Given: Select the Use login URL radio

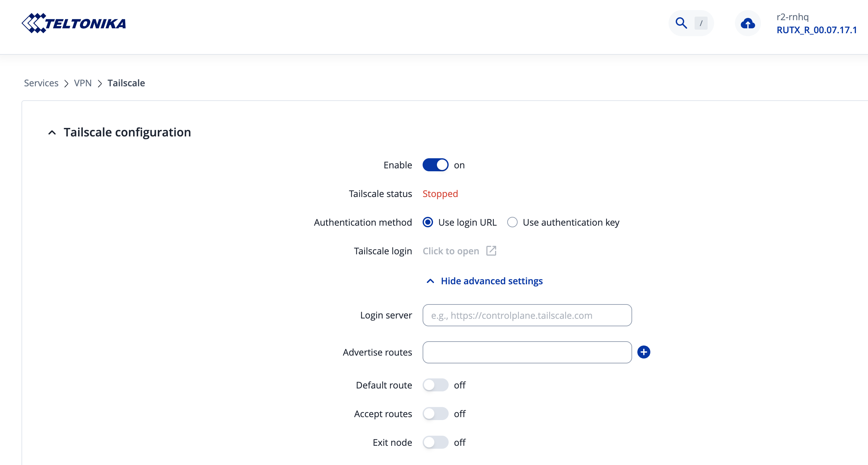Looking at the screenshot, I should coord(427,222).
